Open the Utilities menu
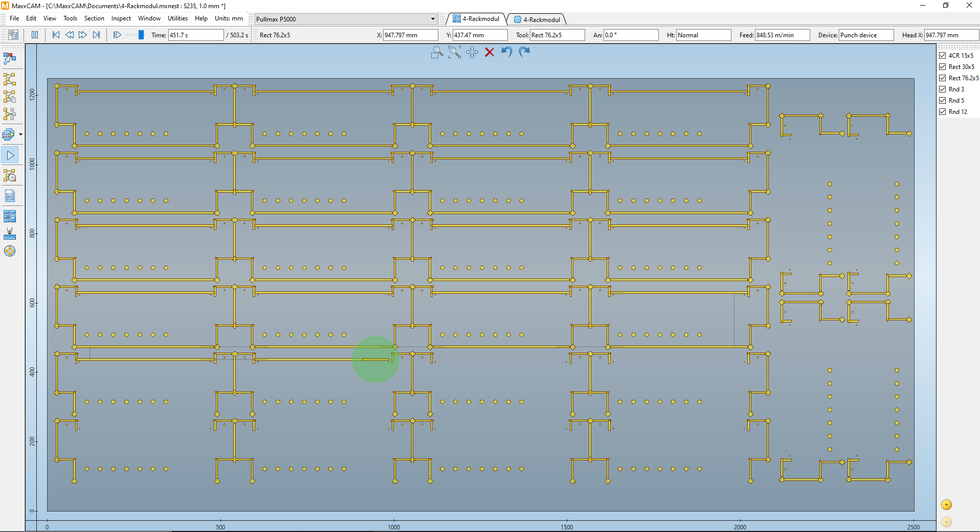Image resolution: width=980 pixels, height=532 pixels. click(177, 18)
